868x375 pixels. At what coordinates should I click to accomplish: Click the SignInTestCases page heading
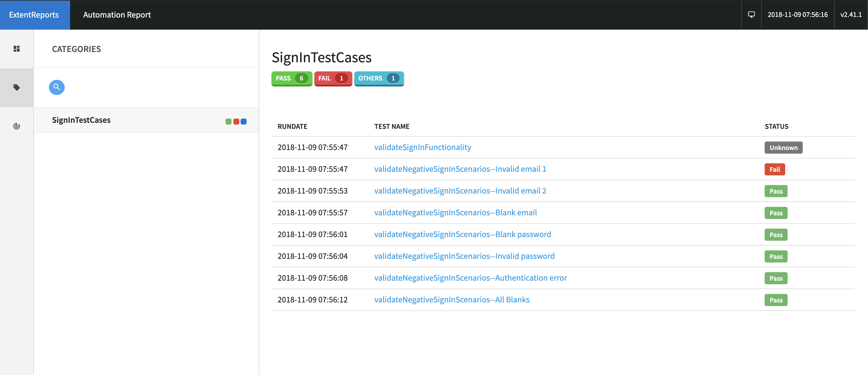click(x=322, y=58)
